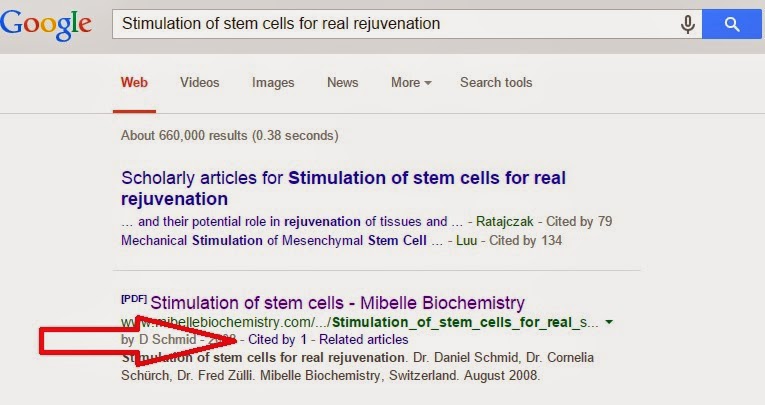Select the Web tab
This screenshot has height=405, width=765.
134,82
